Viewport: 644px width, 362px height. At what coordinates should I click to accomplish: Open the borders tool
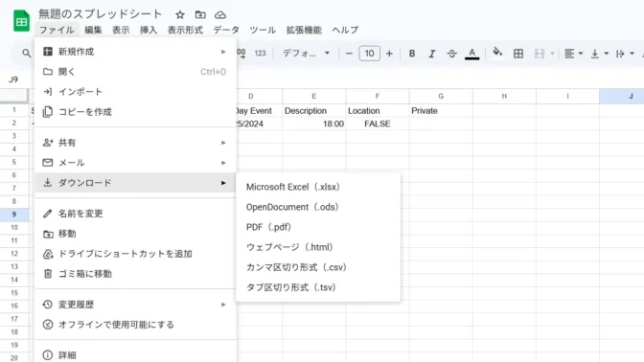[518, 54]
